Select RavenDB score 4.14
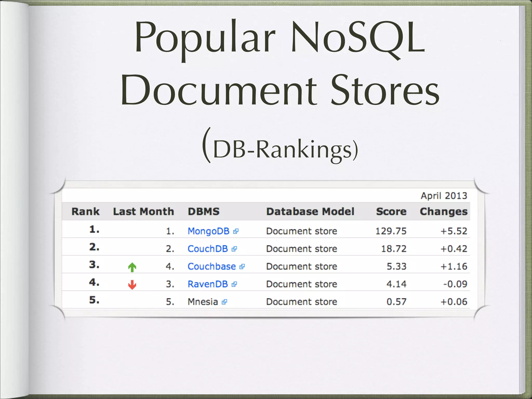This screenshot has height=399, width=532. pyautogui.click(x=396, y=284)
